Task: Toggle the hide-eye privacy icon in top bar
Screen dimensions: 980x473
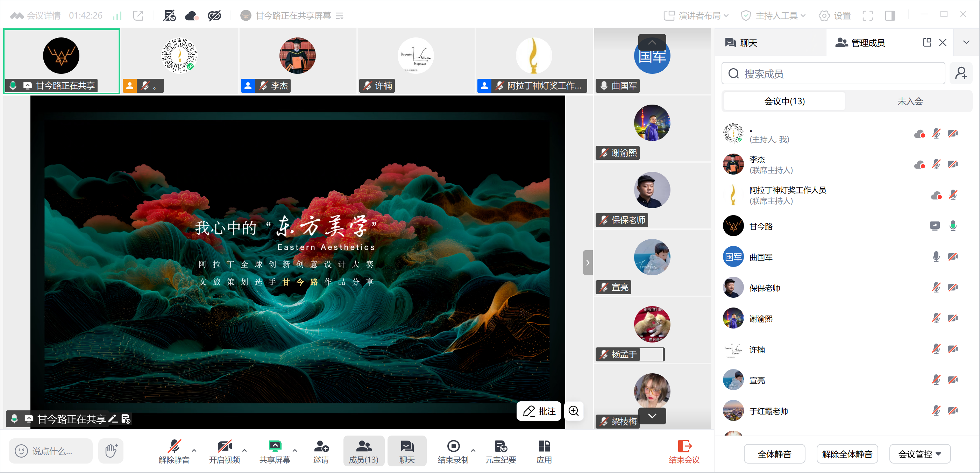Action: point(214,16)
